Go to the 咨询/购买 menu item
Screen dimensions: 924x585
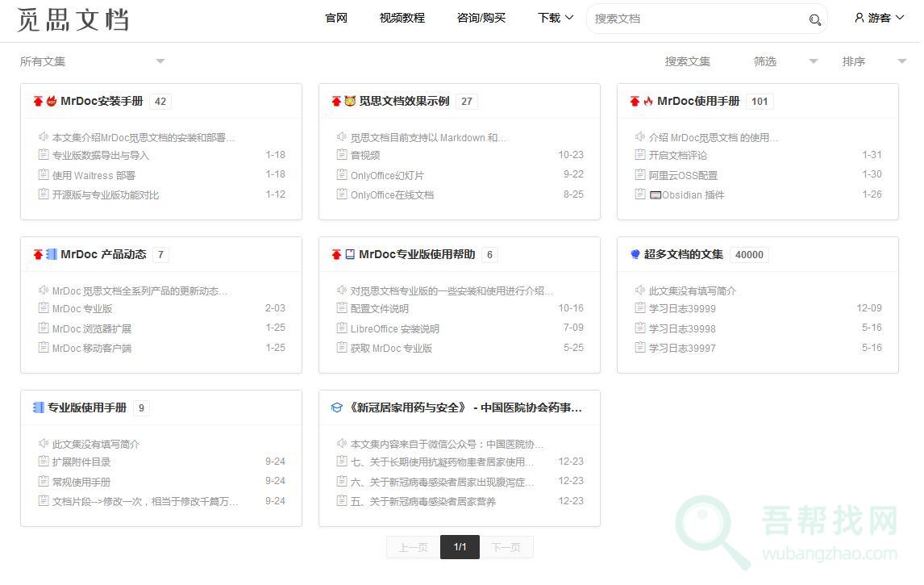point(481,18)
